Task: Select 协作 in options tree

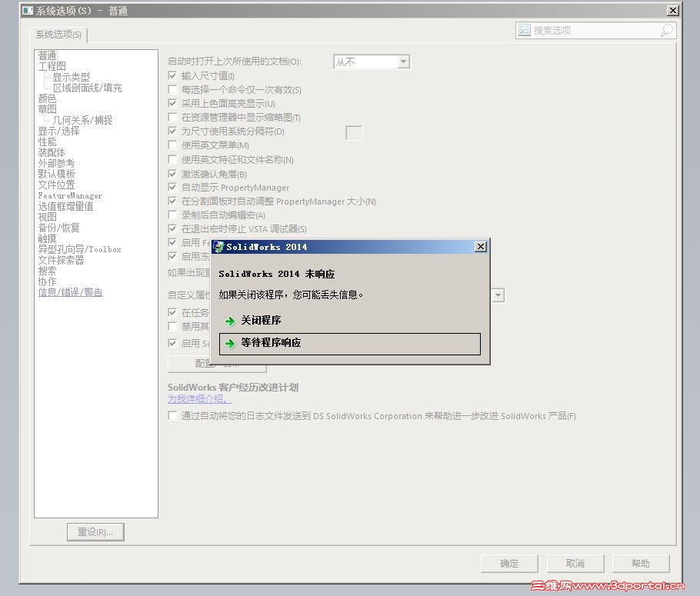Action: [x=48, y=281]
